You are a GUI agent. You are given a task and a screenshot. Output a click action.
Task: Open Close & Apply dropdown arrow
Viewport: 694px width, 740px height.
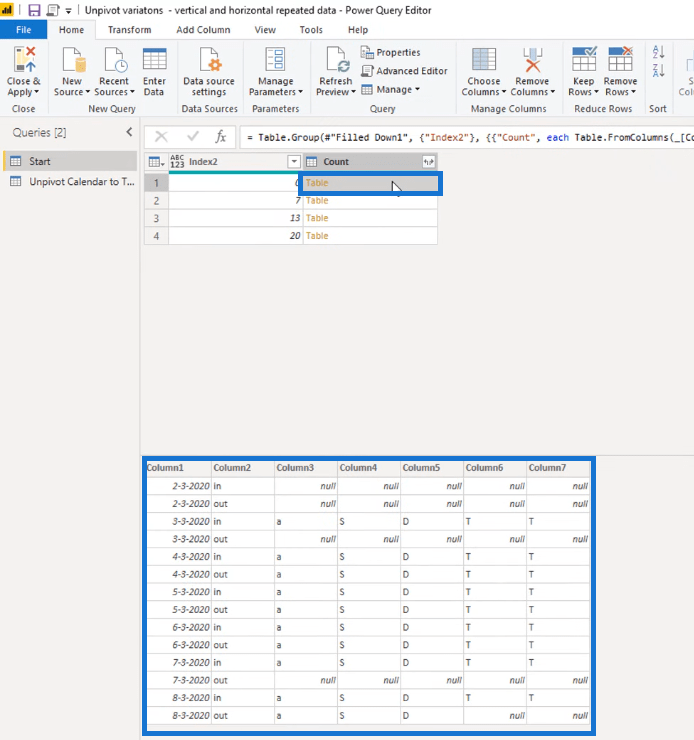[x=37, y=92]
